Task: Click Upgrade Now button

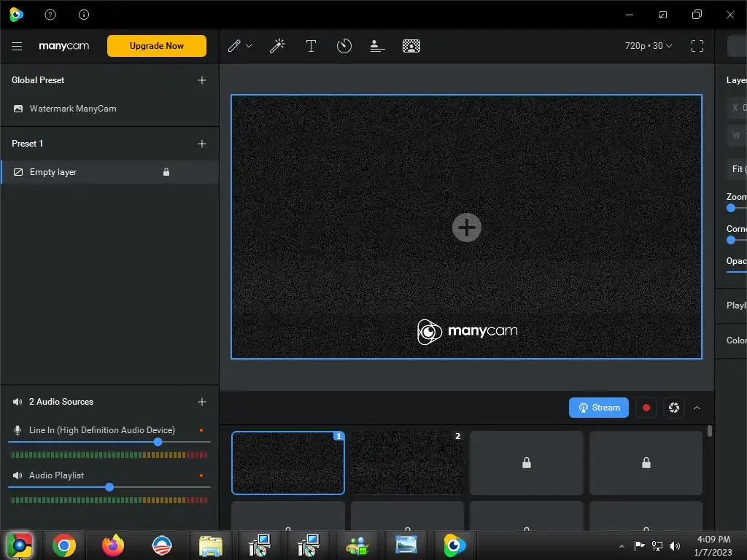Action: 157,46
